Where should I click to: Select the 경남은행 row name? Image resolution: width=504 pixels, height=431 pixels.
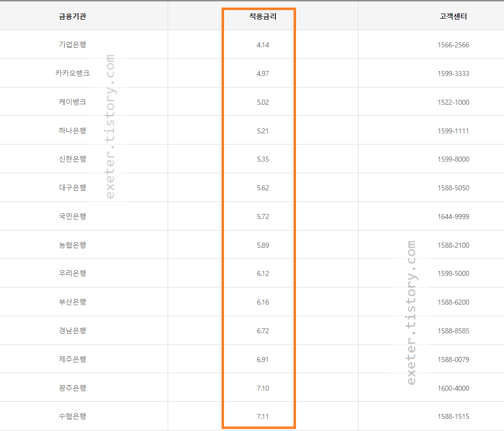click(73, 330)
